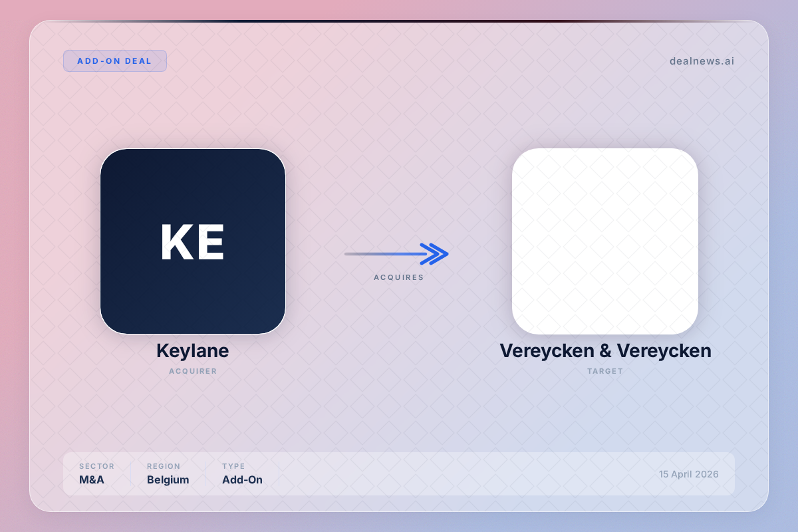
Task: Click the empty footer bar area before the date
Action: point(465,474)
